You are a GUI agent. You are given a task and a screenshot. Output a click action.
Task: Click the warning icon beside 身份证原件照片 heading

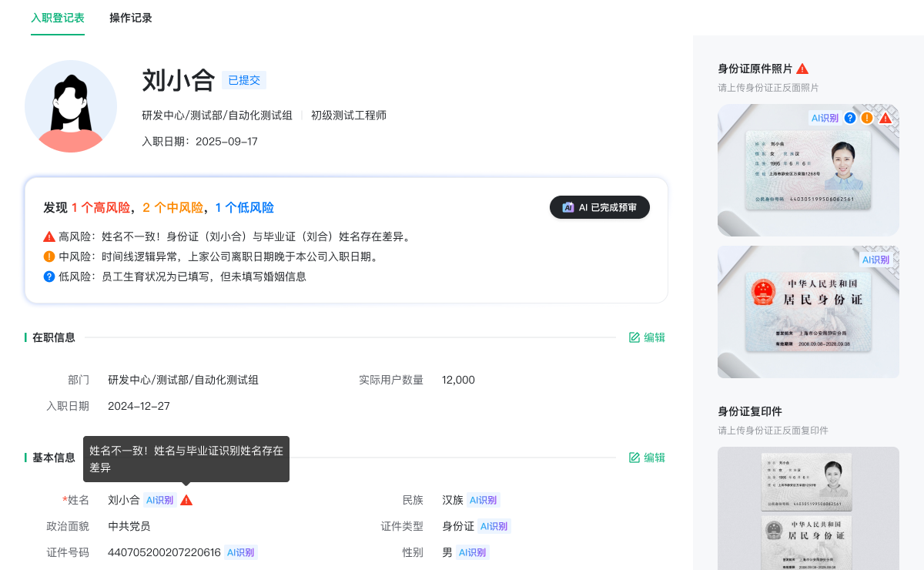point(802,68)
